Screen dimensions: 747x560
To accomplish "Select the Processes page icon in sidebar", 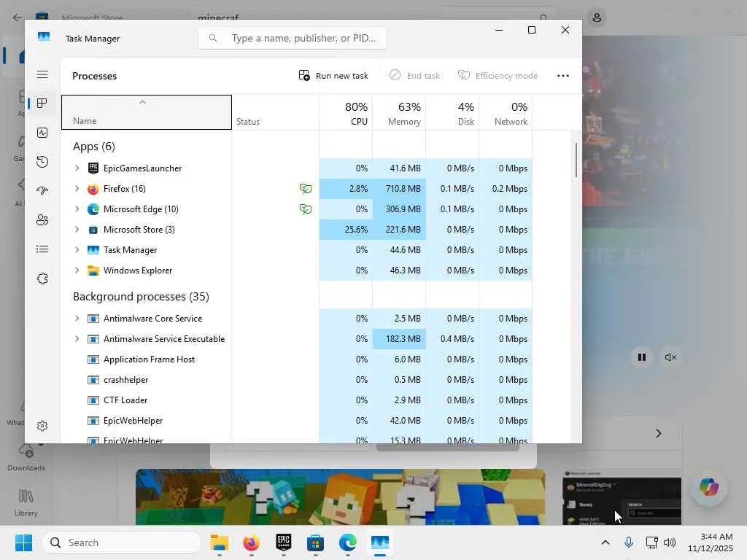I will [42, 104].
